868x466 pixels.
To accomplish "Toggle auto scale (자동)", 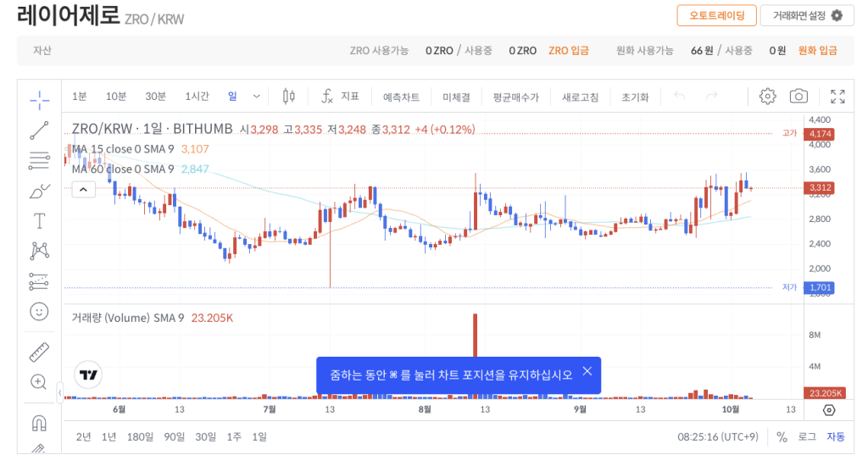I will pos(836,436).
